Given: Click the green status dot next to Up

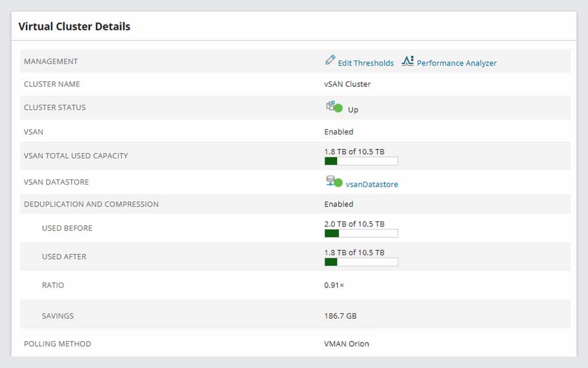Looking at the screenshot, I should point(339,108).
